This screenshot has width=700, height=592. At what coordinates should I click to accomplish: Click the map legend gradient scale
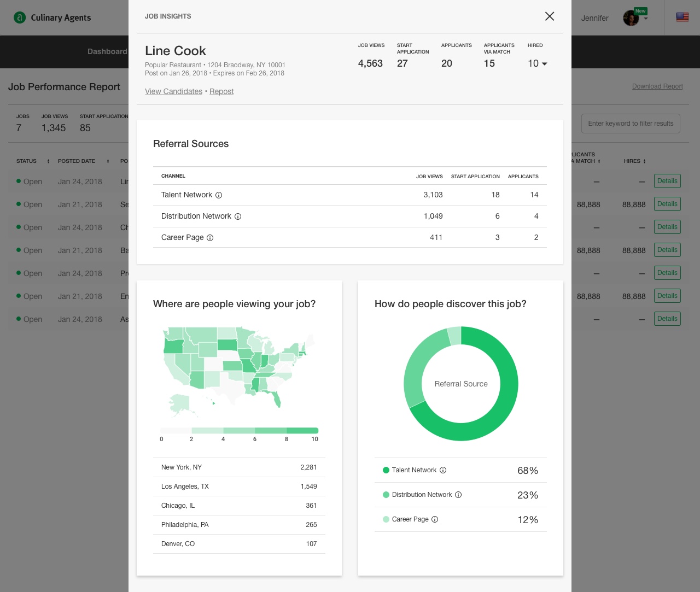pos(239,430)
